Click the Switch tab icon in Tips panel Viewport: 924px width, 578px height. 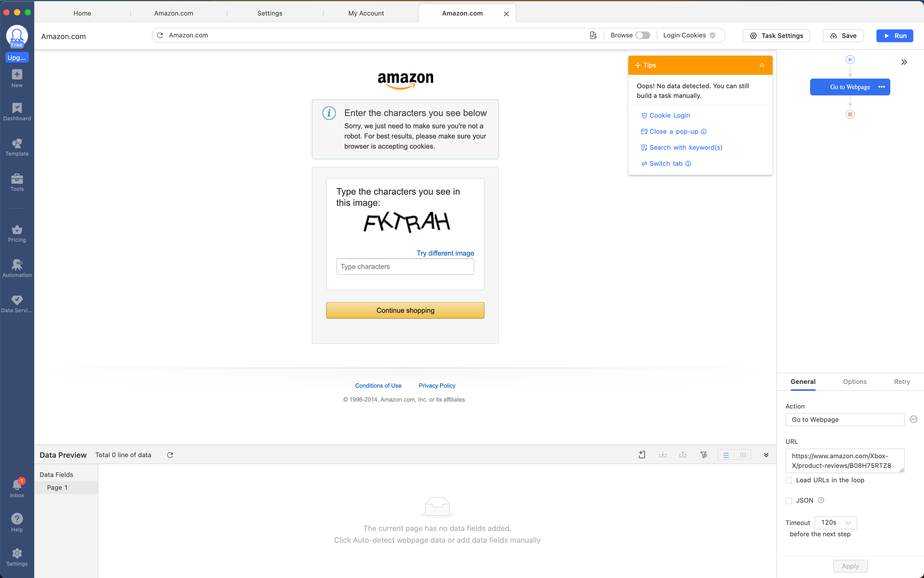tap(643, 163)
